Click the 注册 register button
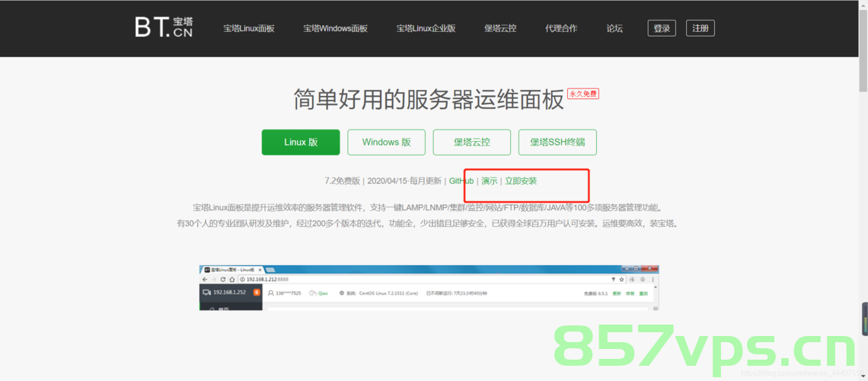 700,28
